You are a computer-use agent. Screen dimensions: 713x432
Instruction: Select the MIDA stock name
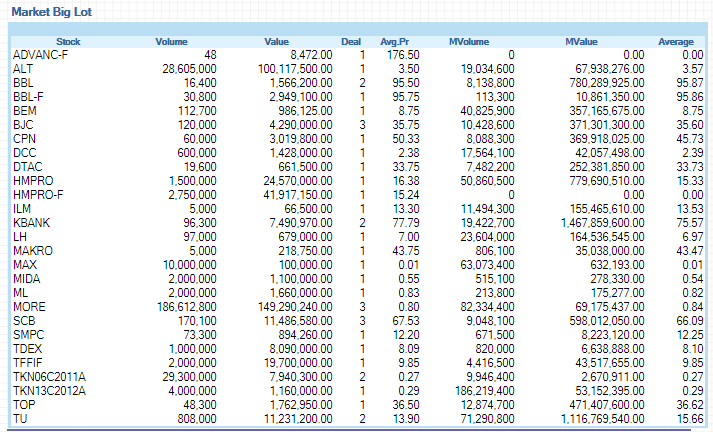click(26, 279)
